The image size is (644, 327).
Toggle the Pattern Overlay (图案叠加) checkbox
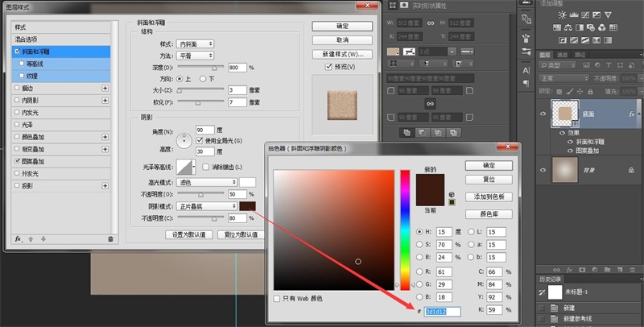17,161
